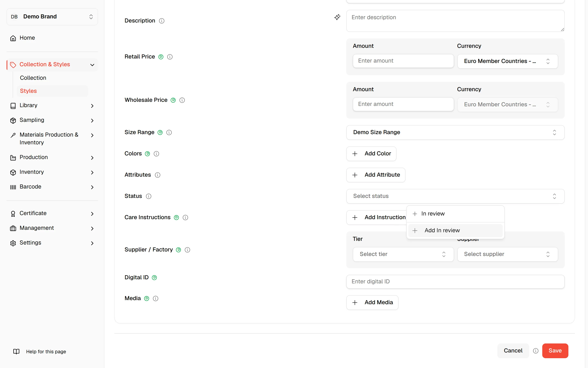The width and height of the screenshot is (588, 368).
Task: Click the green D badge next to Media
Action: (147, 298)
